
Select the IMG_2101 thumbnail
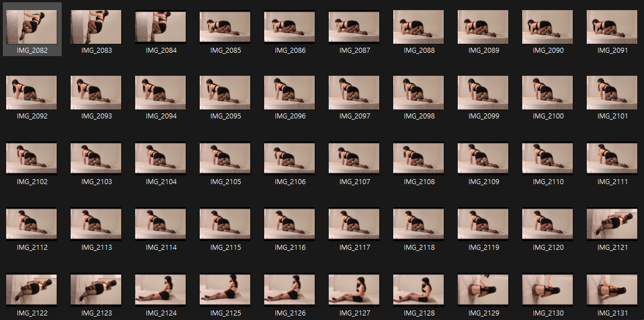612,93
